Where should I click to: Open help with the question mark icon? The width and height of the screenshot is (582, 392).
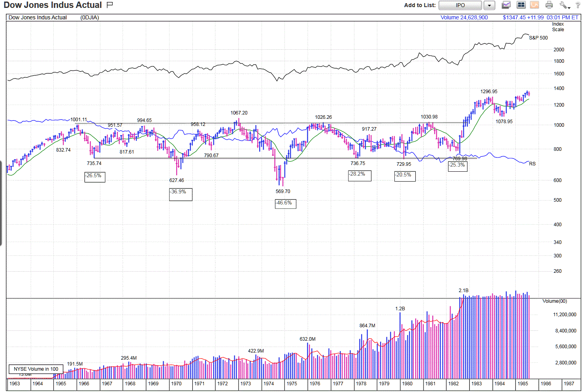pos(578,5)
